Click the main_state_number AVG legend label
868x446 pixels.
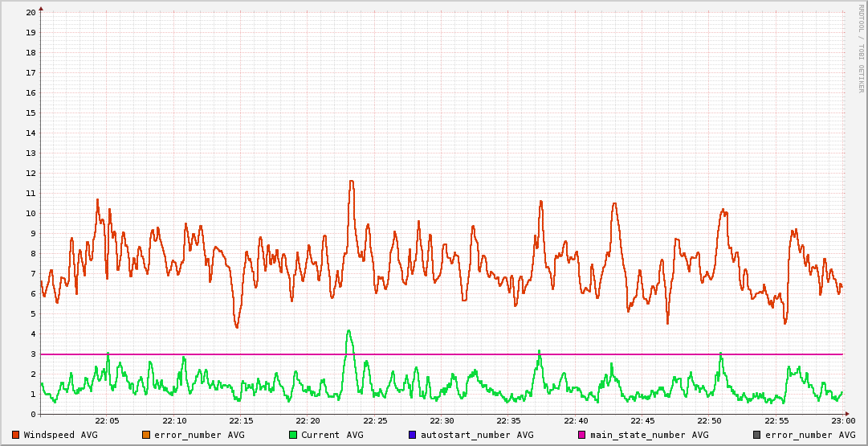pos(645,435)
